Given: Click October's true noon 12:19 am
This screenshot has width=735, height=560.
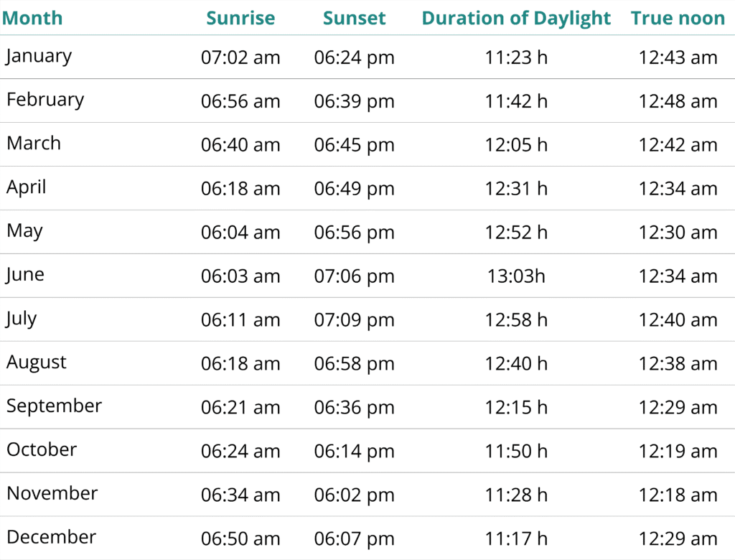Looking at the screenshot, I should (678, 452).
